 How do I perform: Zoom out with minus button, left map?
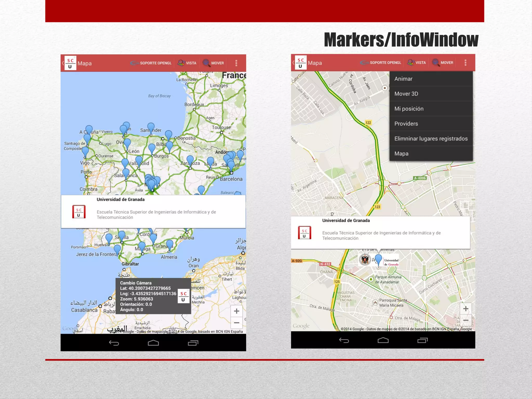pos(236,323)
